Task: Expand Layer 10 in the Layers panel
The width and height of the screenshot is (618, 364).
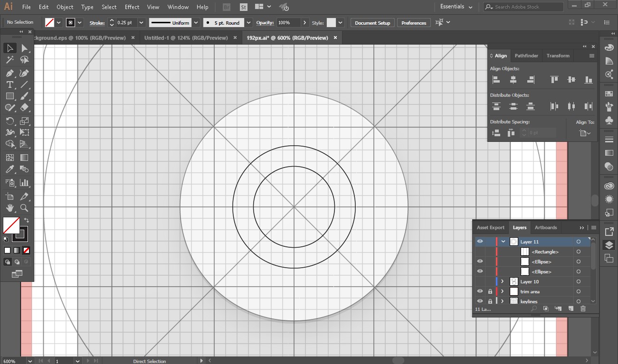Action: pos(503,281)
